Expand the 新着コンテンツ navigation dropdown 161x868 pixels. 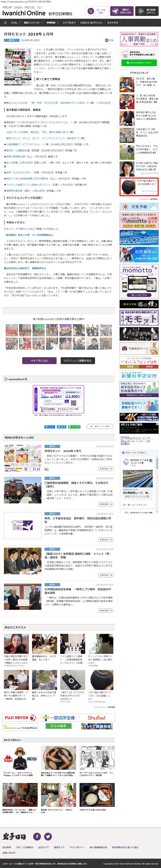tap(32, 23)
